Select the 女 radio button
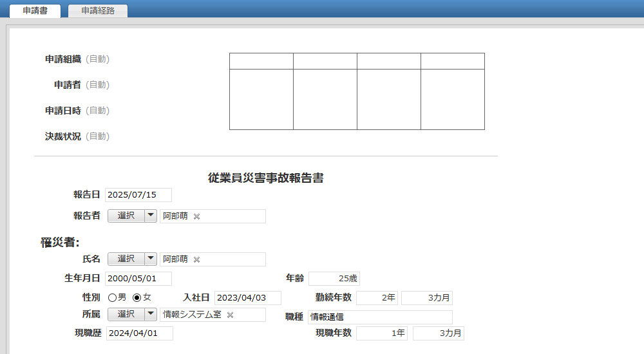The image size is (644, 354). (x=137, y=297)
